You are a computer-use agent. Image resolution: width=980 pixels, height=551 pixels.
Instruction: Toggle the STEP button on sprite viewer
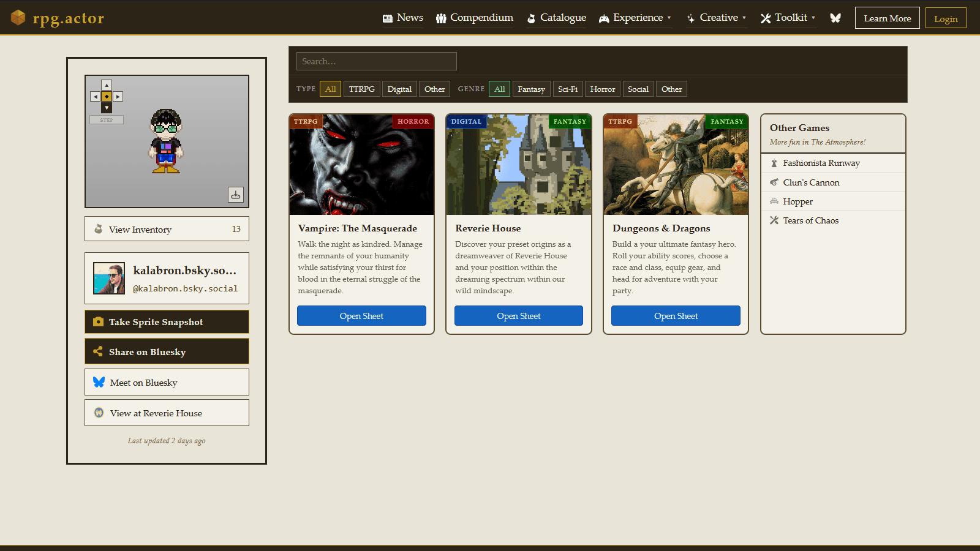[x=107, y=120]
